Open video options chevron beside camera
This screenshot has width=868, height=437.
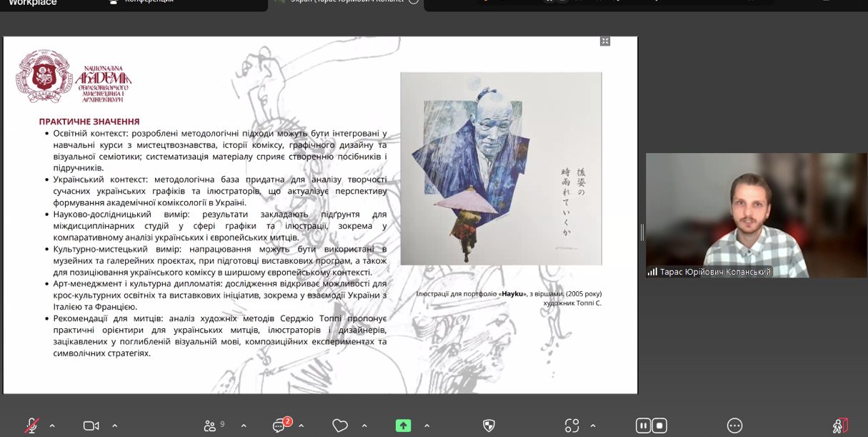click(114, 426)
